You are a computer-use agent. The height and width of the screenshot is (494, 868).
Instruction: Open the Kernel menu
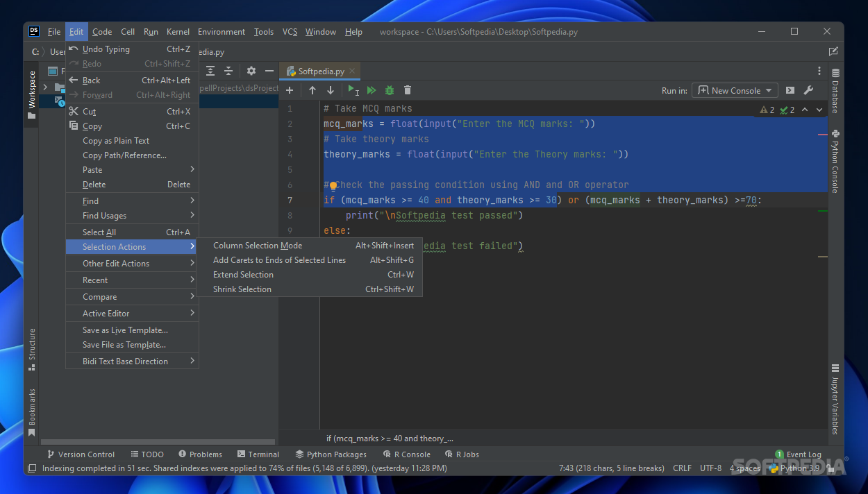click(178, 32)
